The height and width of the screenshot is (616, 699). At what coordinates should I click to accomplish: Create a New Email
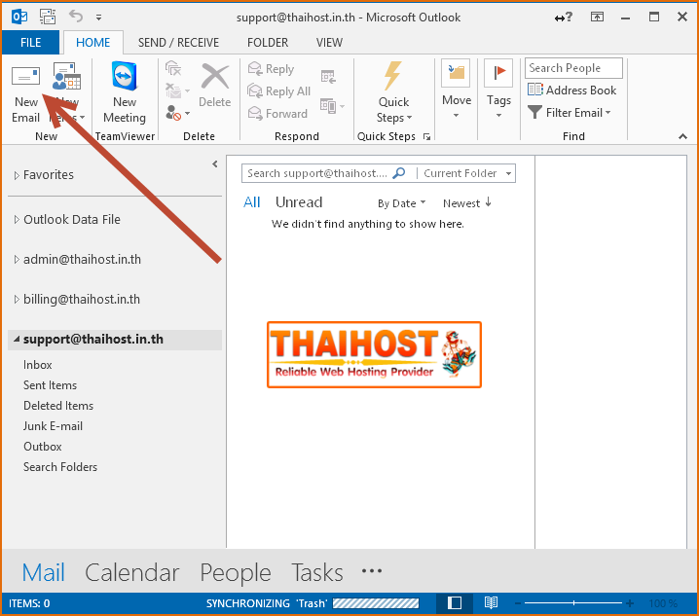coord(25,93)
